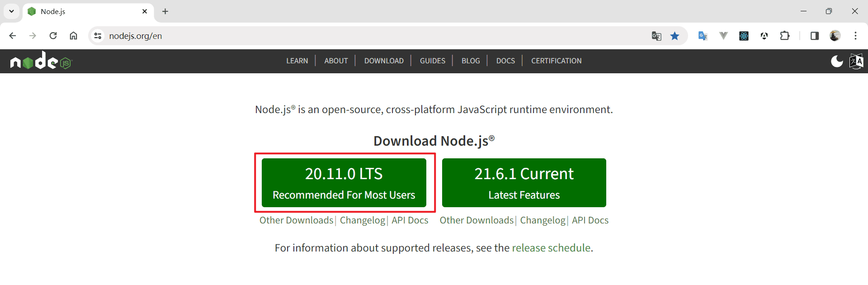This screenshot has width=868, height=285.
Task: Download 20.11.0 LTS version
Action: coord(344,183)
